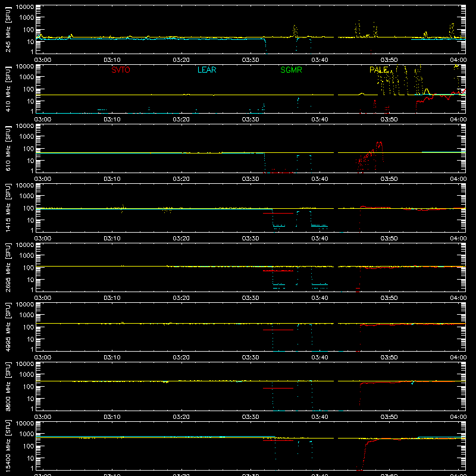Click 03:00 tick label below 1415 MHz panel
This screenshot has height=476, width=476.
pos(43,239)
